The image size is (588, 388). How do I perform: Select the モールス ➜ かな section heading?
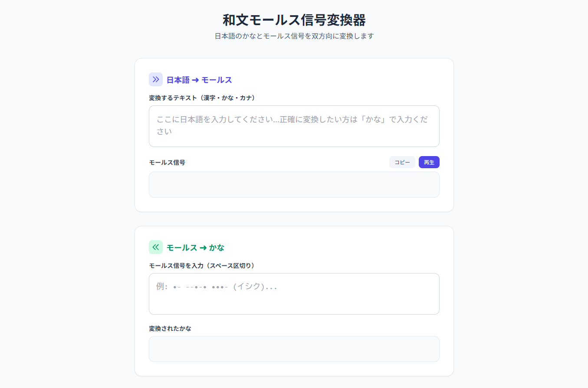[195, 248]
